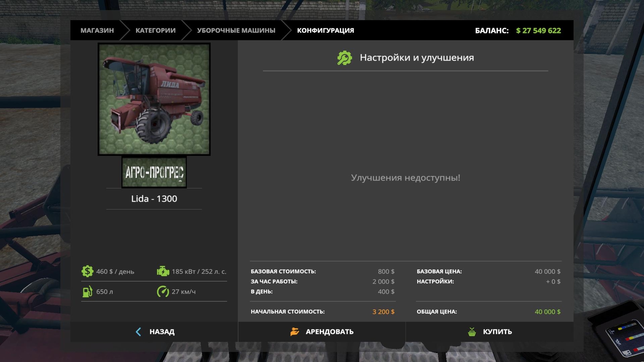Return to Уборочные машины list
The width and height of the screenshot is (644, 362).
236,30
